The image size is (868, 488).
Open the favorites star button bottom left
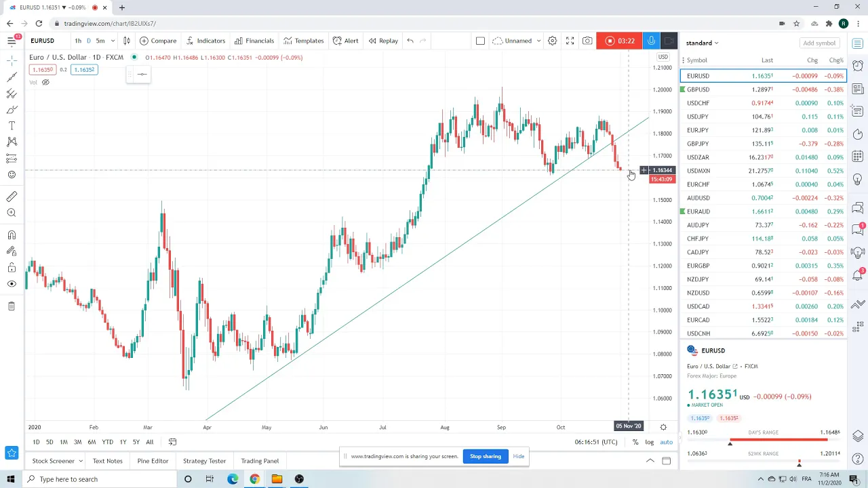coord(12,453)
